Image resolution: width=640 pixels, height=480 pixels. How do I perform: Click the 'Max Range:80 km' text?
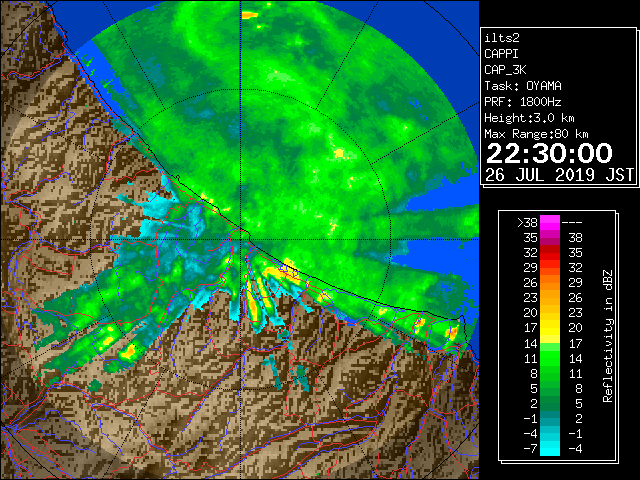(536, 134)
